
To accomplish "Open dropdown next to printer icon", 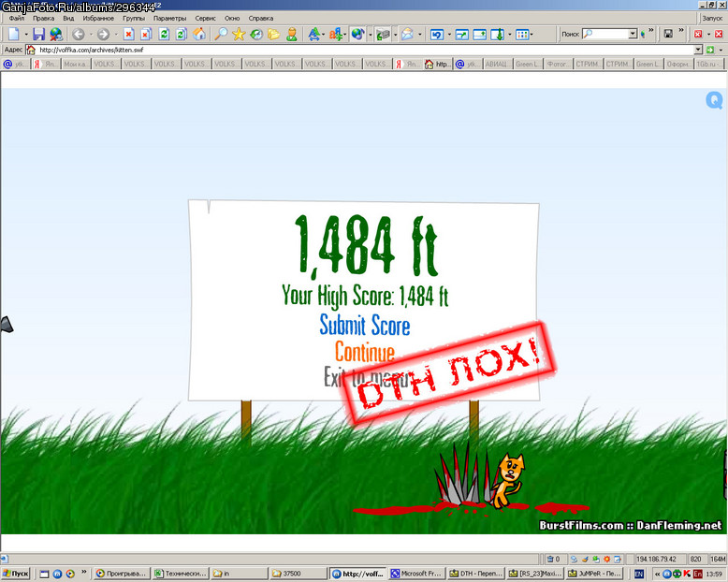I will coord(395,35).
